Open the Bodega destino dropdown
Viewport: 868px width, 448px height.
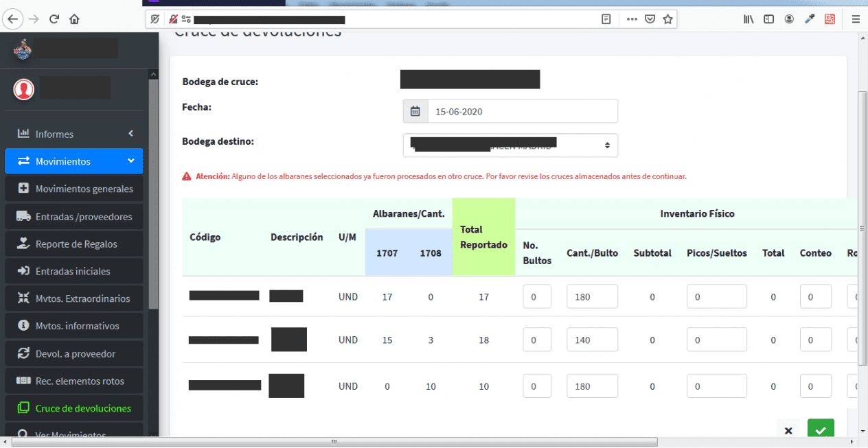pos(510,145)
